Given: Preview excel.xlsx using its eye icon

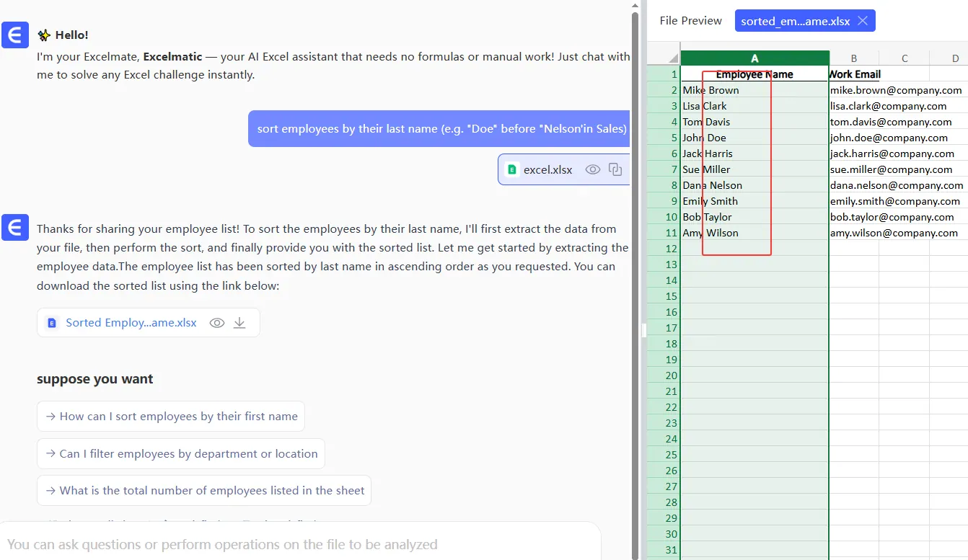Looking at the screenshot, I should click(x=593, y=169).
